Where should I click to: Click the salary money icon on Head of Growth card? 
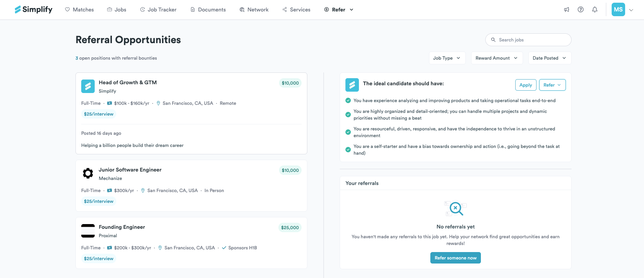coord(110,103)
